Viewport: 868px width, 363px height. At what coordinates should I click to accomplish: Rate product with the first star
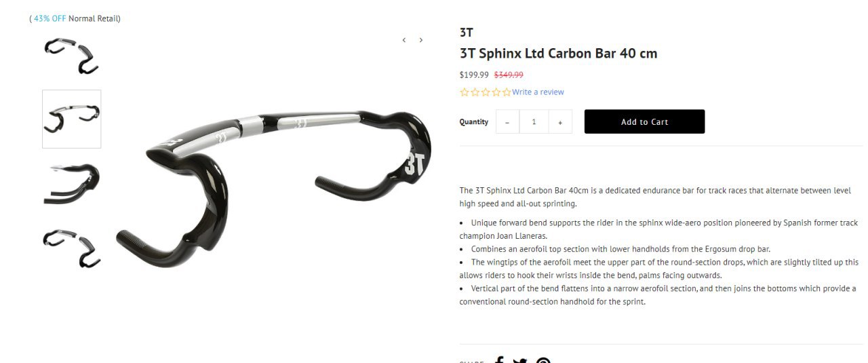tap(465, 92)
